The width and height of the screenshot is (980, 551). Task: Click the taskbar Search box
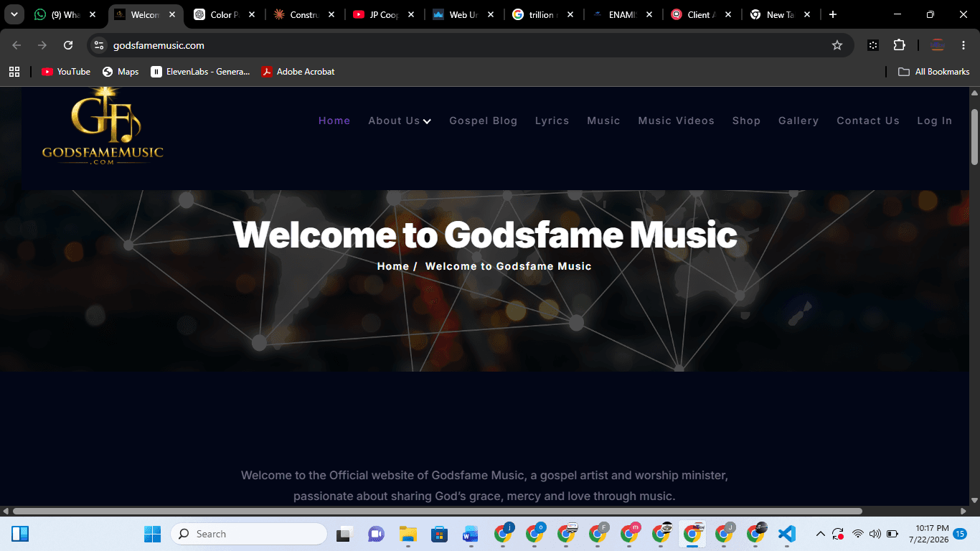[249, 534]
